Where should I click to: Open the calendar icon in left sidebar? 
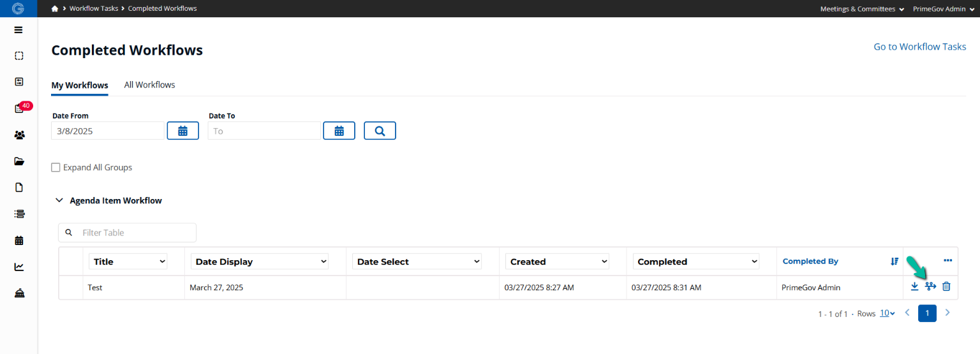[19, 240]
